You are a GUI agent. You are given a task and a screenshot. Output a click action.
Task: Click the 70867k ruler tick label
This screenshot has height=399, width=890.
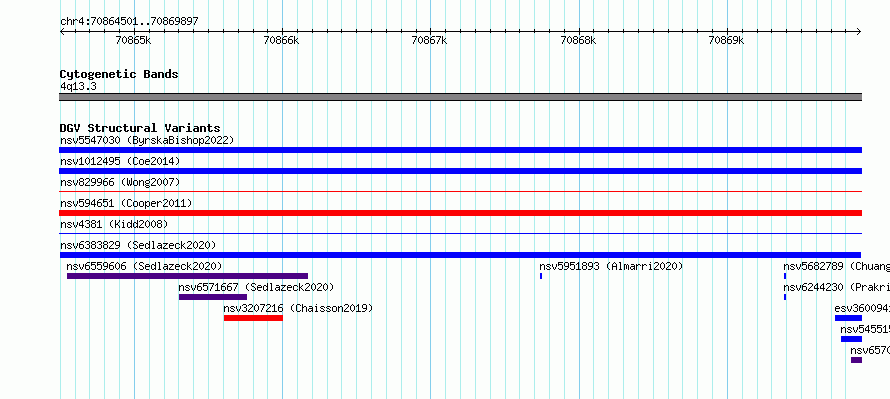pyautogui.click(x=430, y=41)
